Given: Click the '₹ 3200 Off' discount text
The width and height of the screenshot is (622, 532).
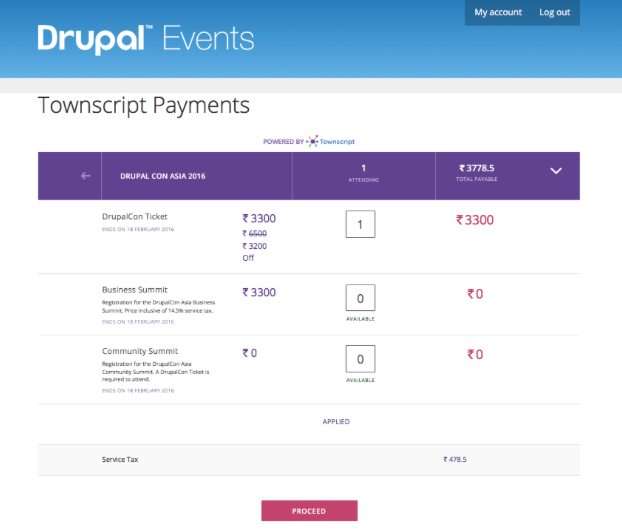Looking at the screenshot, I should [x=254, y=252].
